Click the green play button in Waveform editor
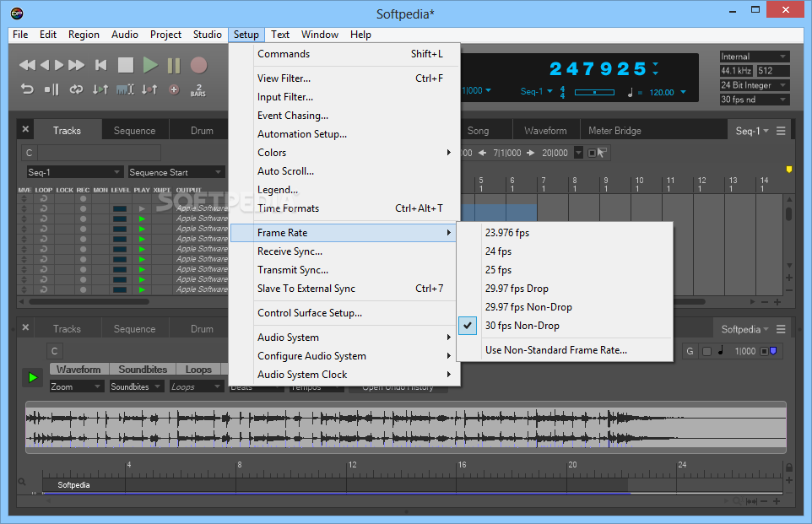This screenshot has width=812, height=524. click(33, 377)
